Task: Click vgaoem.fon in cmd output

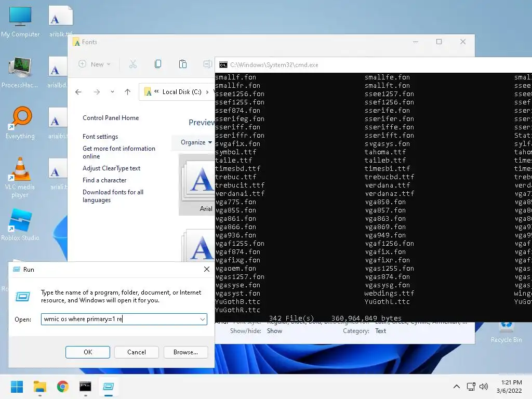Action: click(235, 269)
